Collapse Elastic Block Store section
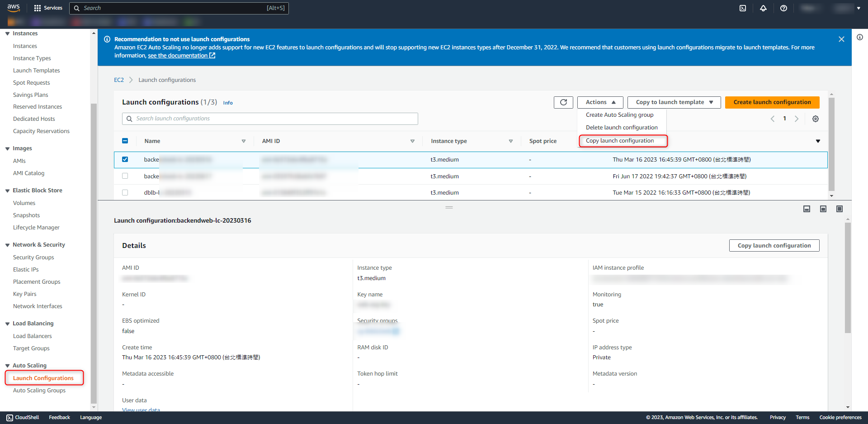The width and height of the screenshot is (868, 424). point(7,191)
